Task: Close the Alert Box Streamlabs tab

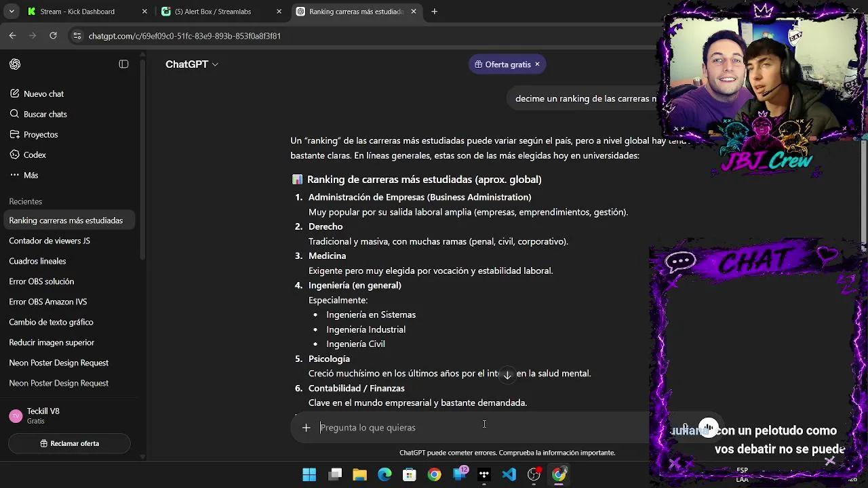Action: pos(279,12)
